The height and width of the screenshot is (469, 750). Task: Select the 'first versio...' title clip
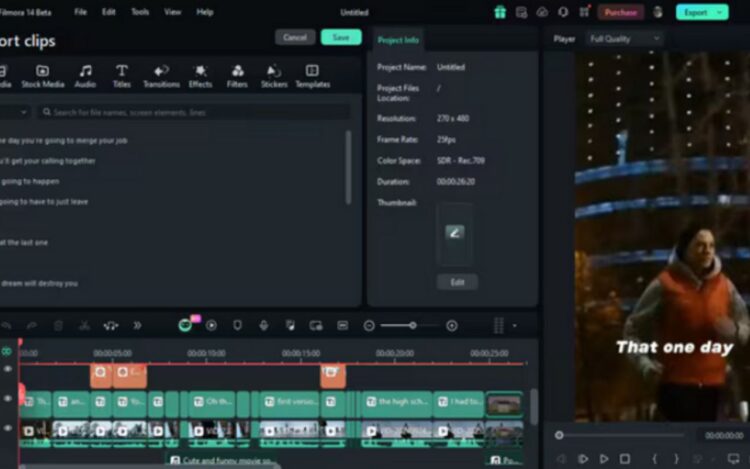[290, 403]
